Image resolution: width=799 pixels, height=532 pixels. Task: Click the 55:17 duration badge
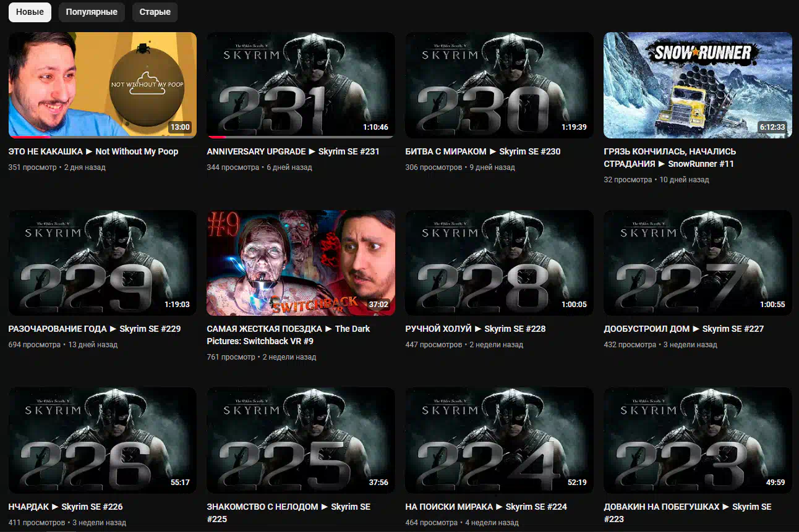tap(180, 483)
